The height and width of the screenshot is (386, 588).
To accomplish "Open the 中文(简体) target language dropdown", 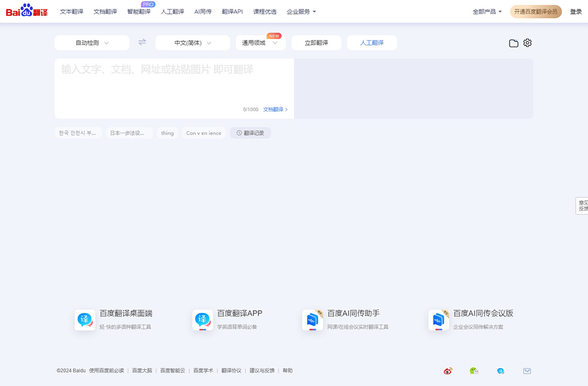I will click(192, 42).
